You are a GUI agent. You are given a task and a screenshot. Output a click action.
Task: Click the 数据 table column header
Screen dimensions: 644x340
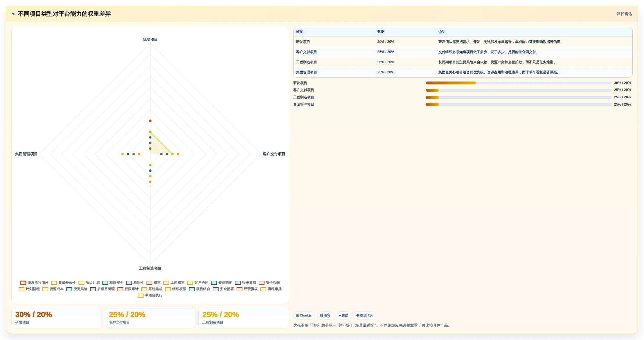(381, 32)
